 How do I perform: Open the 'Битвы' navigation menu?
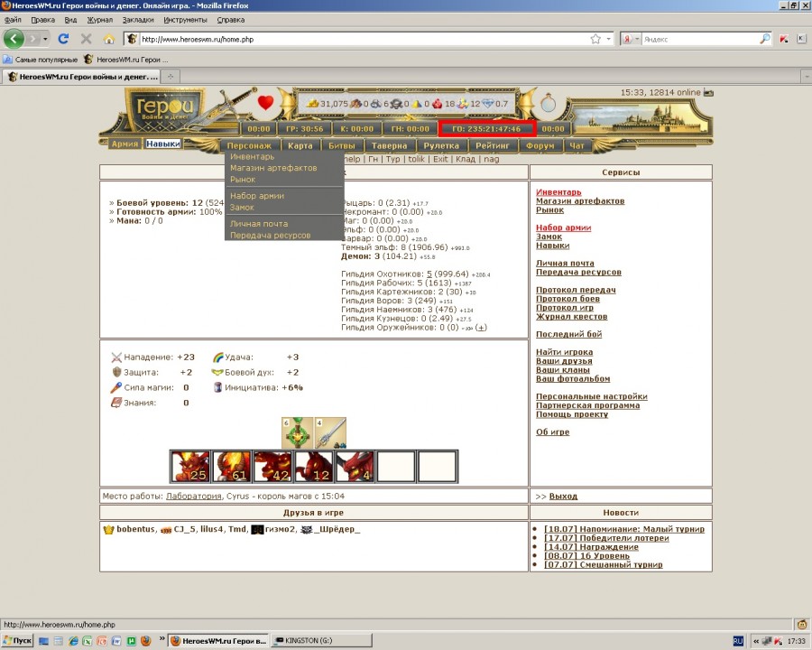(341, 144)
